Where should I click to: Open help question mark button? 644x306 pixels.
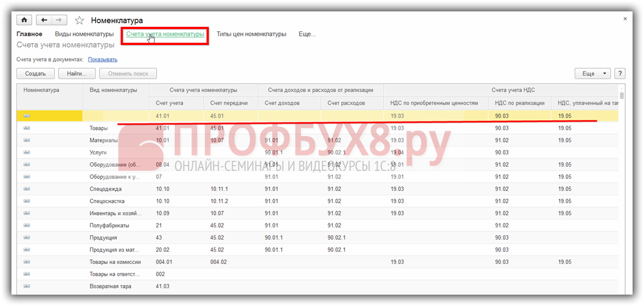(x=620, y=74)
